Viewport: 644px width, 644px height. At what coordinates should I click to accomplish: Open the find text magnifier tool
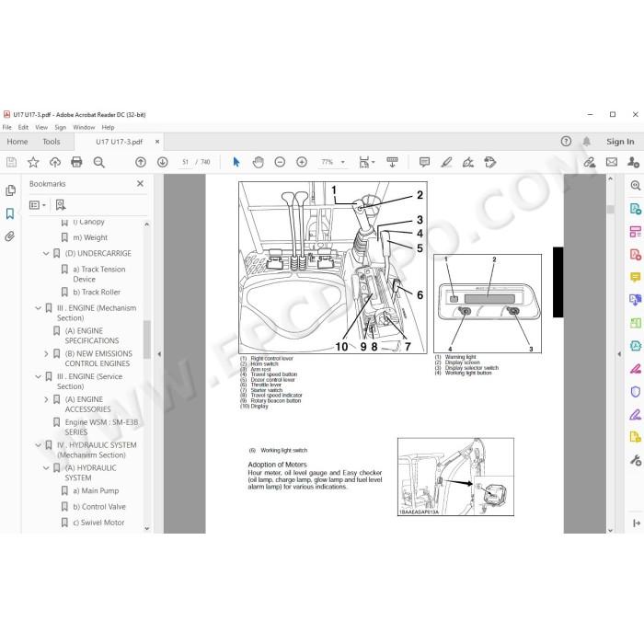[99, 162]
